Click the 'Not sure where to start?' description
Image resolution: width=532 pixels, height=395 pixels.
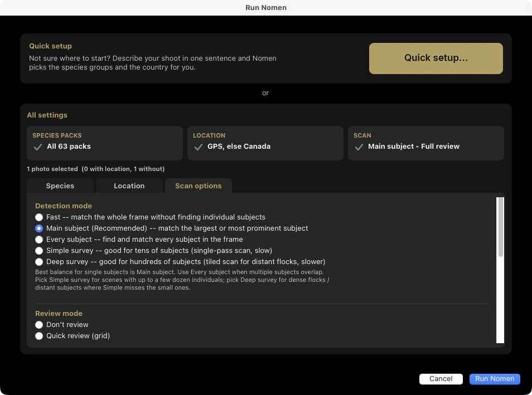click(153, 63)
